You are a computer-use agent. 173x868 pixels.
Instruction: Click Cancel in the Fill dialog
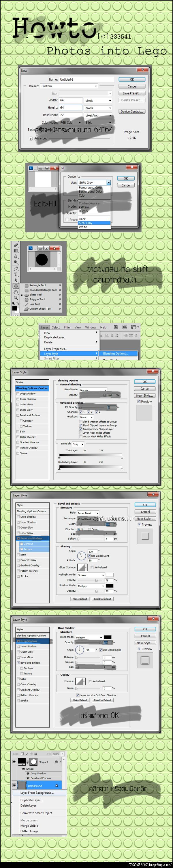(x=126, y=185)
